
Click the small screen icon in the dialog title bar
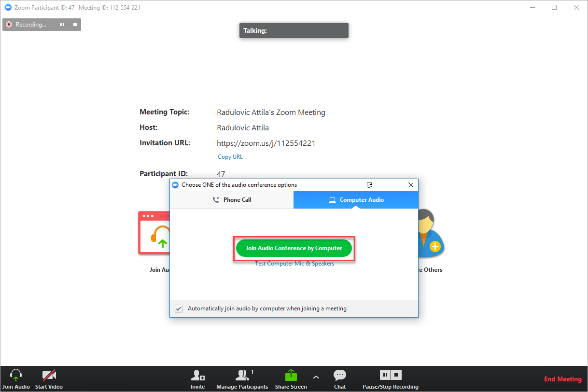369,185
